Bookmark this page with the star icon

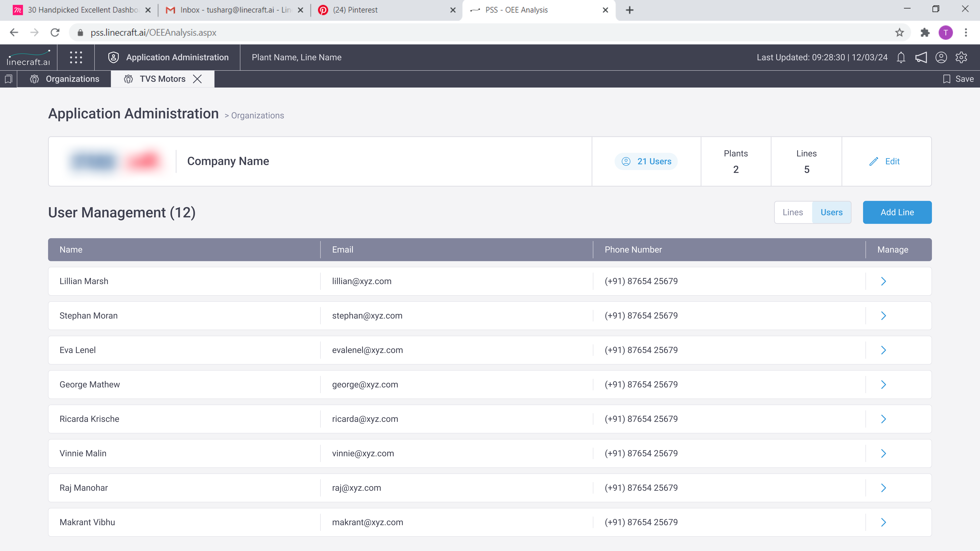[899, 33]
